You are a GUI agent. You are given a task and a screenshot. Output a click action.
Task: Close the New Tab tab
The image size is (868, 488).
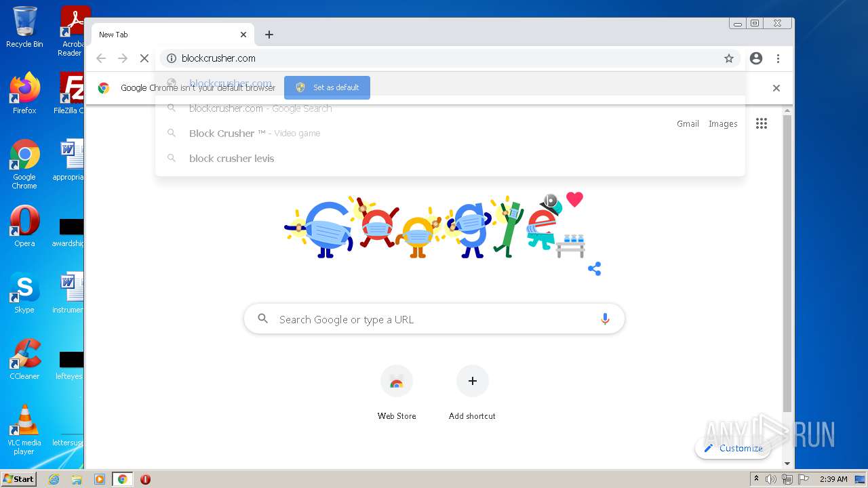click(243, 35)
